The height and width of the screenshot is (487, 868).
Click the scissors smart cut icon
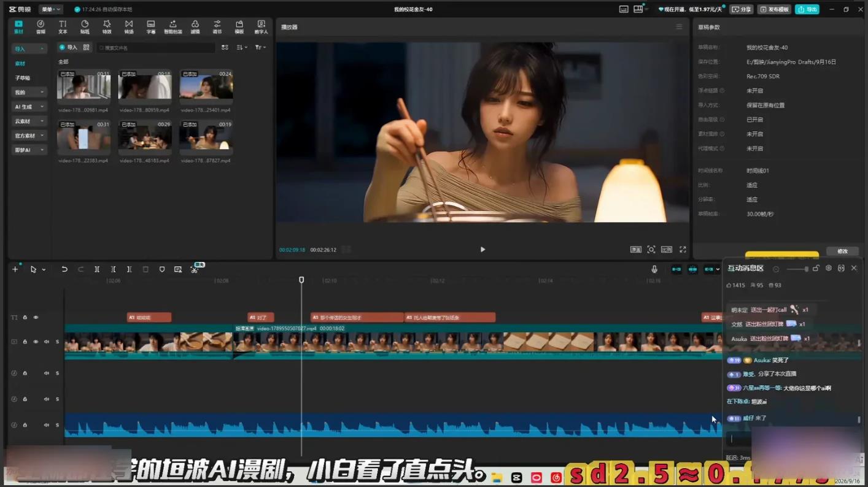click(195, 269)
